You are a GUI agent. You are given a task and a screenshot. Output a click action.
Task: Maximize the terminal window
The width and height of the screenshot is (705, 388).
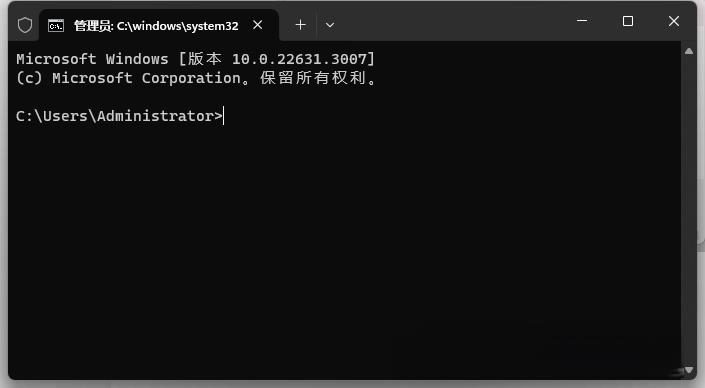[628, 21]
